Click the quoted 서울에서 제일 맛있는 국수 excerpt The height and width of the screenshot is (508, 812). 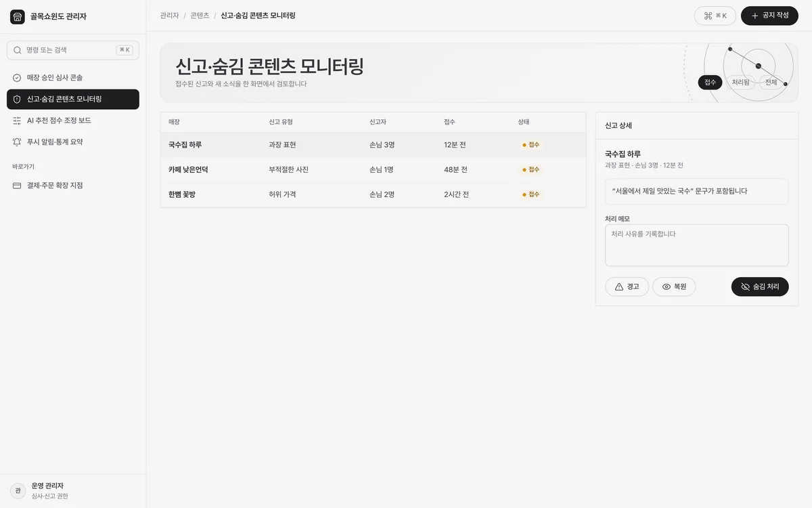tap(697, 192)
